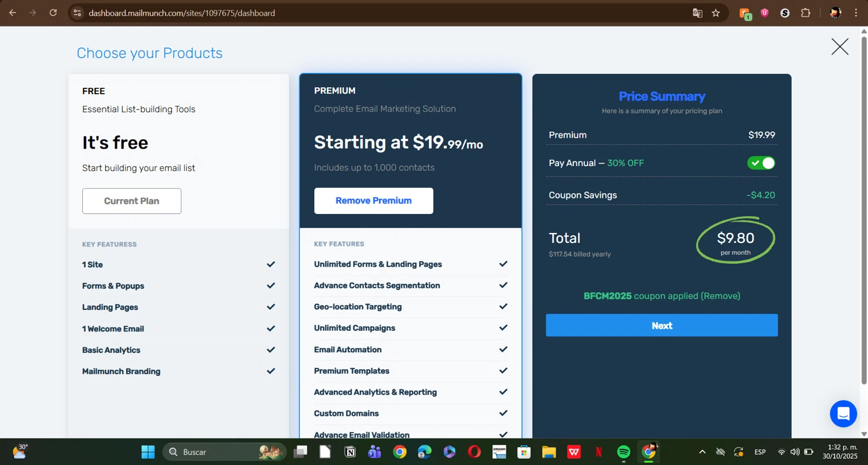
Task: Open Chrome's three-dot menu
Action: [x=856, y=13]
